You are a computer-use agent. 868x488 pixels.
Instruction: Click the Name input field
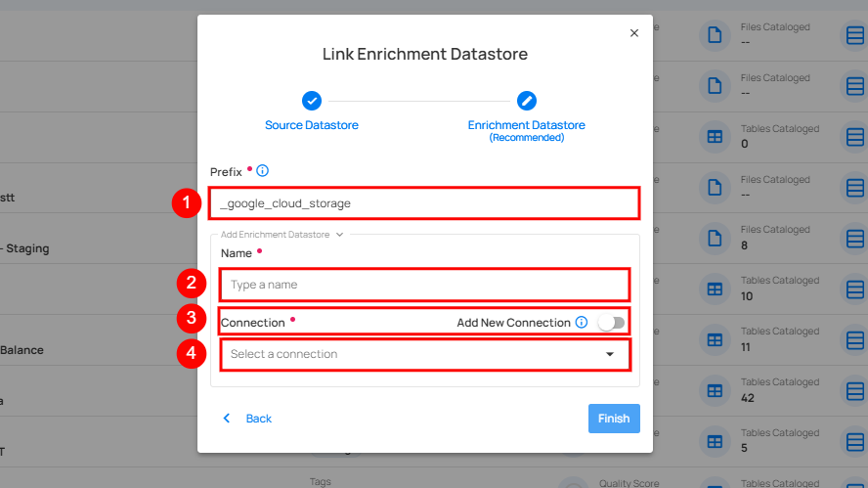(x=423, y=285)
